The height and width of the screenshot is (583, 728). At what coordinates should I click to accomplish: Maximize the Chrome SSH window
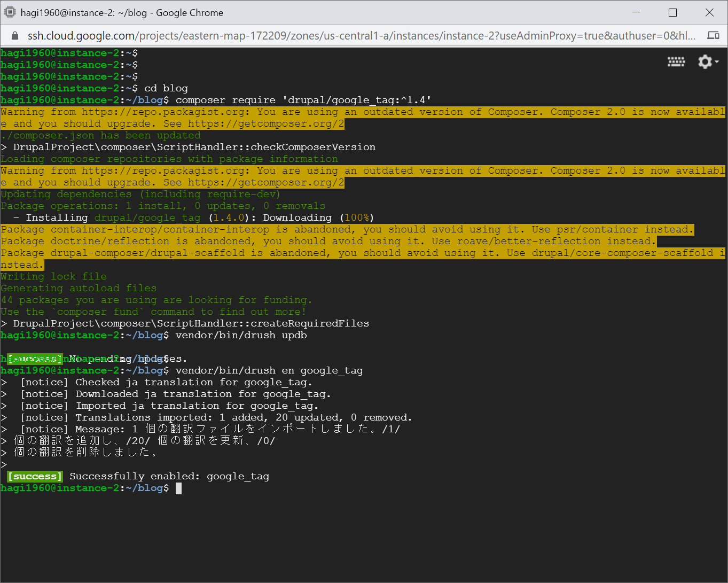(673, 12)
